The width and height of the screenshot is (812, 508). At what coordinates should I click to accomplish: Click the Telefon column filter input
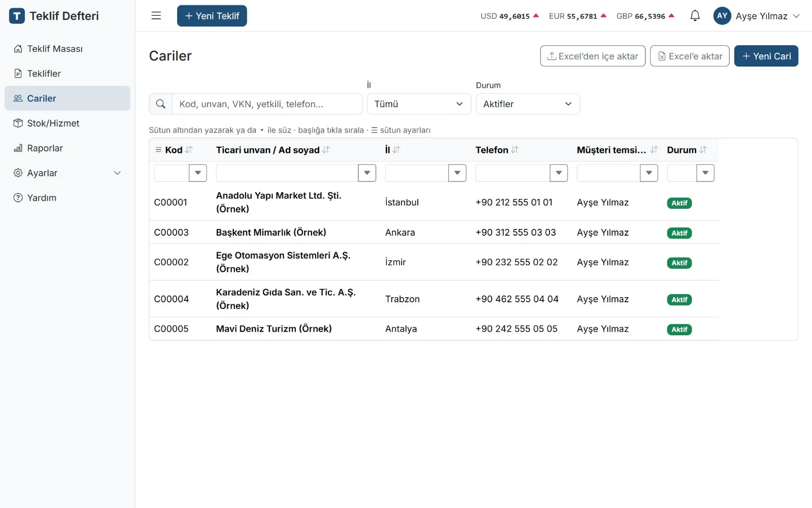(513, 173)
